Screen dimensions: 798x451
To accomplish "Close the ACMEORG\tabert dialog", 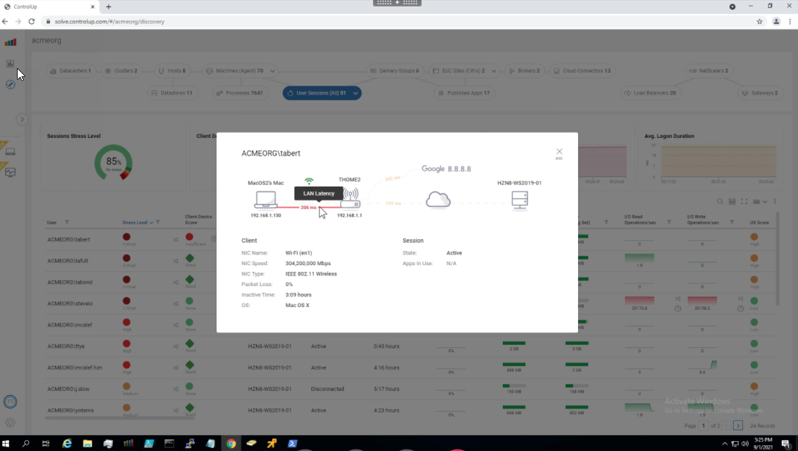I will tap(559, 152).
